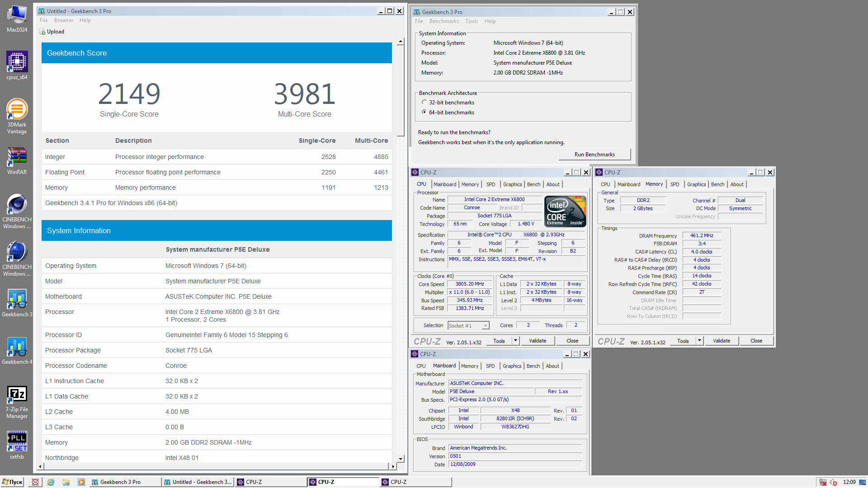Click the taskbar clock showing 12:09
The image size is (868, 488).
point(849,482)
